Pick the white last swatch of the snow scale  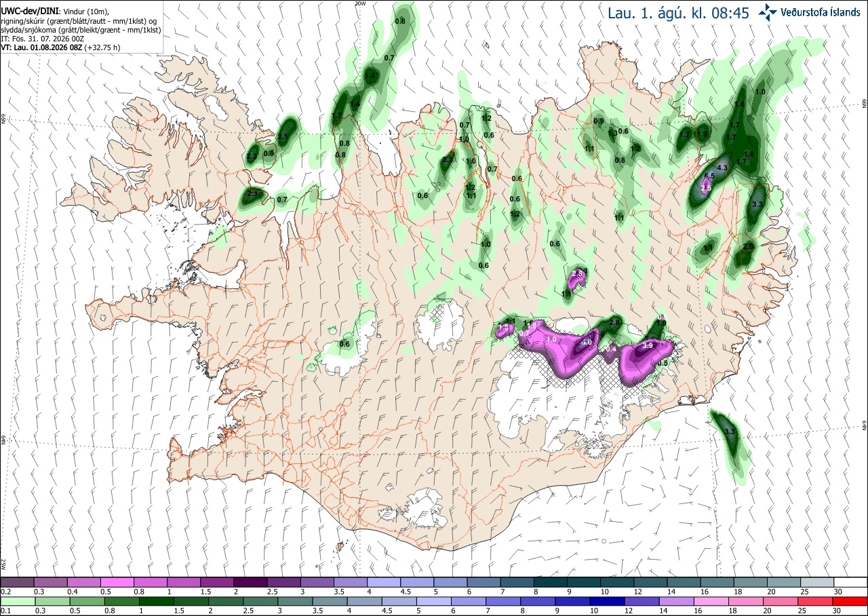pyautogui.click(x=850, y=582)
